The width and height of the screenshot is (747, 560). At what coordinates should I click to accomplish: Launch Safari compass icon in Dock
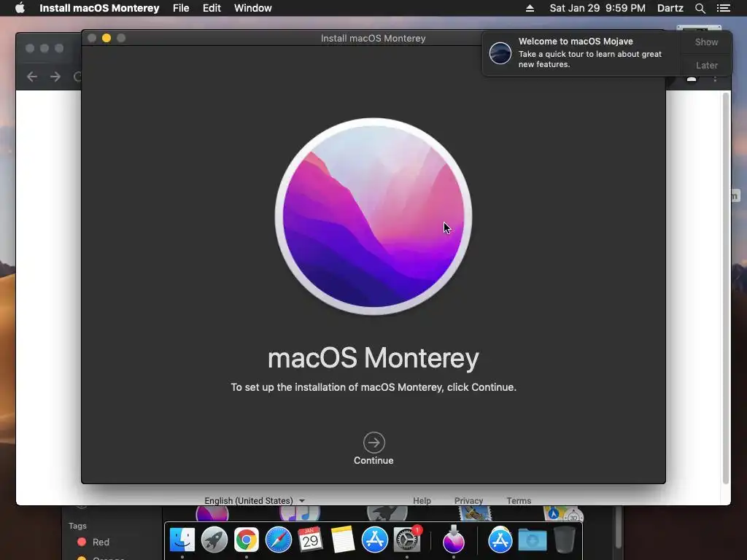point(278,540)
